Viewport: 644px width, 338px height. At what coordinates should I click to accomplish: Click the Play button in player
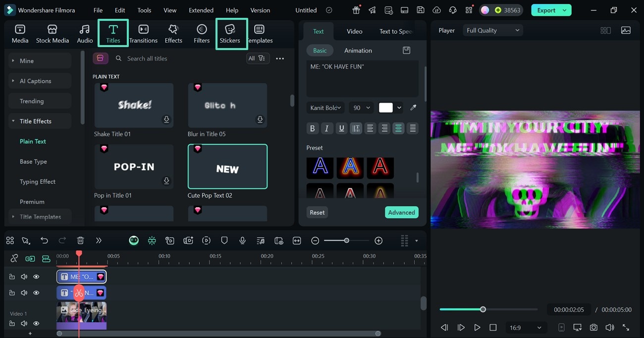[x=477, y=328]
